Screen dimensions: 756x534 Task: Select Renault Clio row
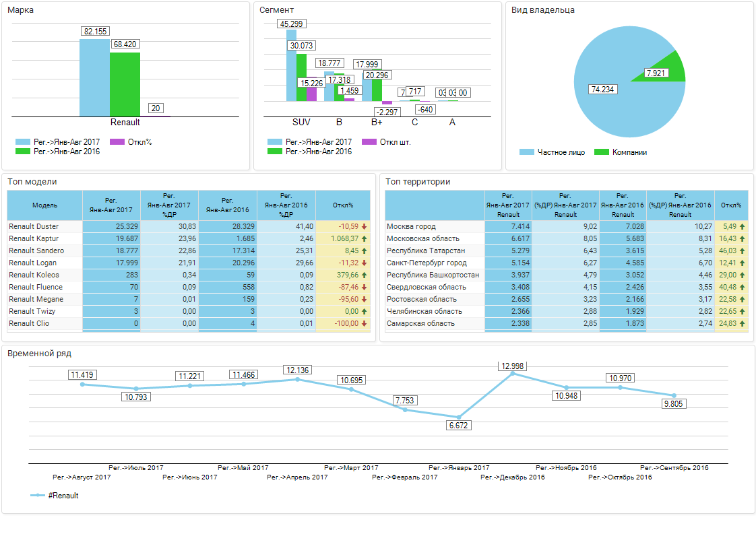click(x=189, y=323)
